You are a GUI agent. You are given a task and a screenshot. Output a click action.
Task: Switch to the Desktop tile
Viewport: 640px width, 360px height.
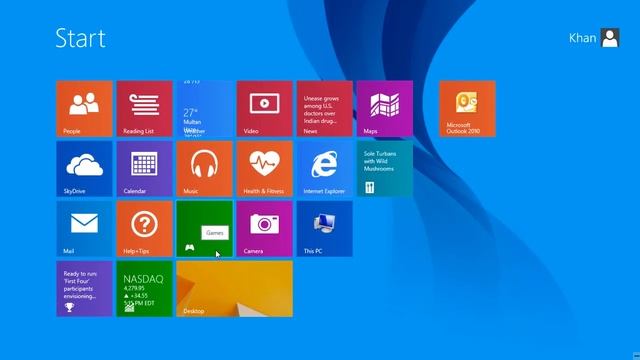[x=234, y=289]
